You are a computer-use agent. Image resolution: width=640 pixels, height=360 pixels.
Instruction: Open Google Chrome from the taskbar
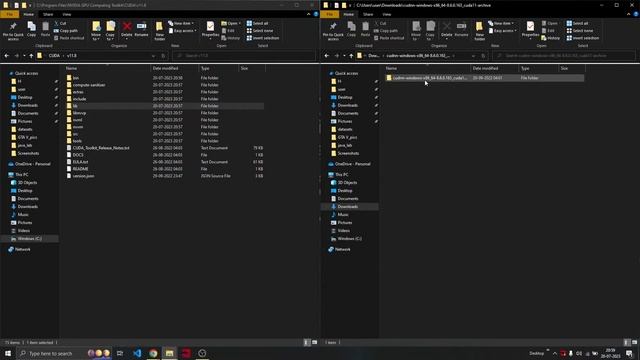(153, 353)
